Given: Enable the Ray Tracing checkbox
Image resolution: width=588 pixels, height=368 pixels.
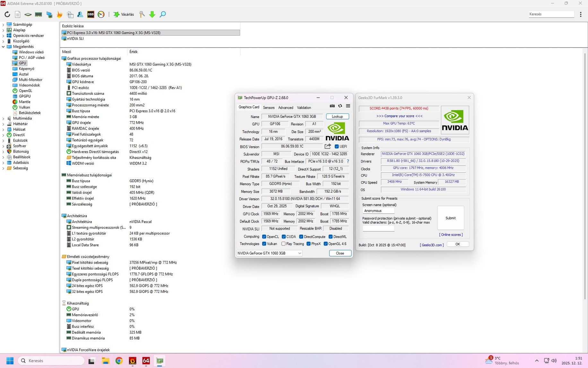Looking at the screenshot, I should pyautogui.click(x=283, y=244).
